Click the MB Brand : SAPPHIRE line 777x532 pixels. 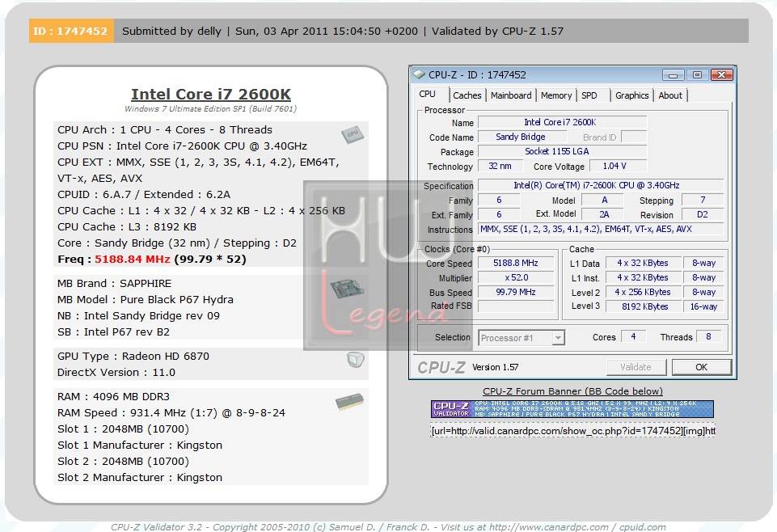coord(115,283)
